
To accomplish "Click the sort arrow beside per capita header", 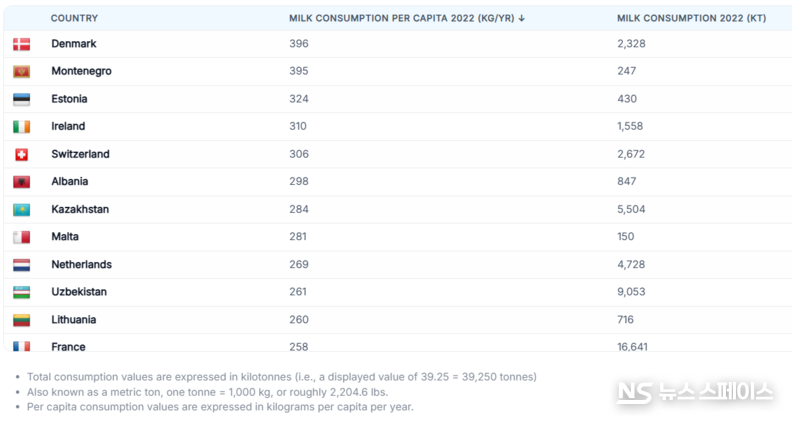I will click(x=522, y=18).
